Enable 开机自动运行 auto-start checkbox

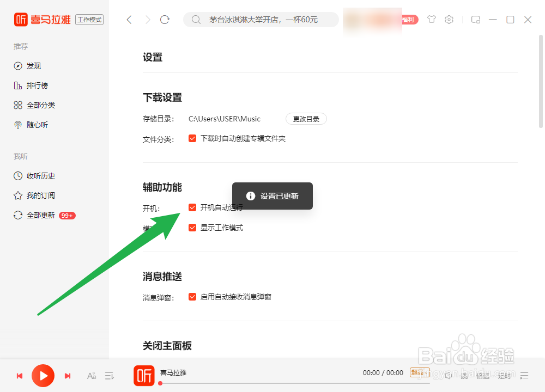tap(192, 207)
